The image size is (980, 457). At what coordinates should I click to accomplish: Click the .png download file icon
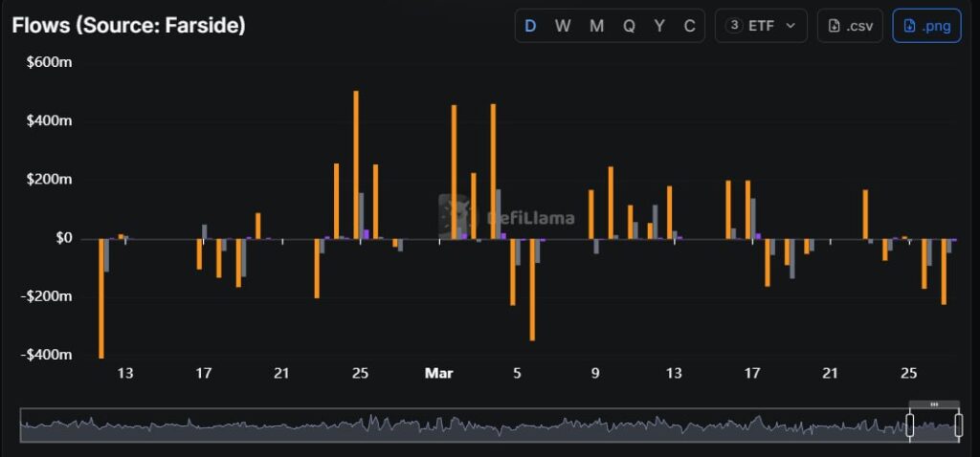pos(909,26)
